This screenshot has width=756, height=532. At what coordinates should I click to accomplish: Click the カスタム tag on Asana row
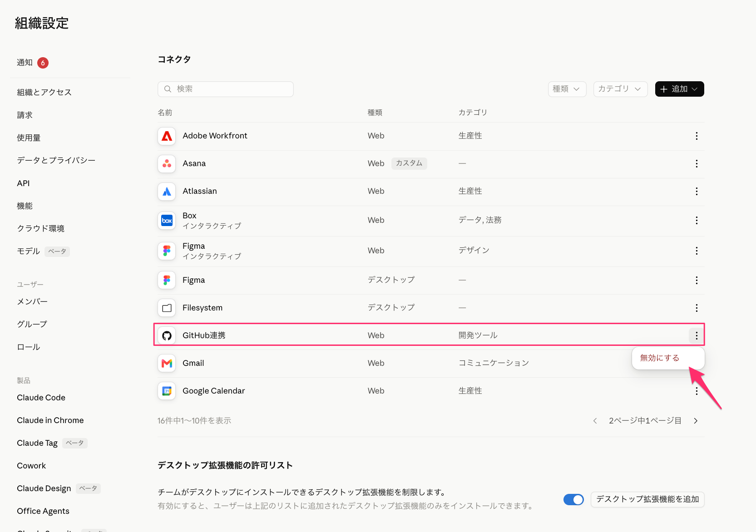[409, 163]
